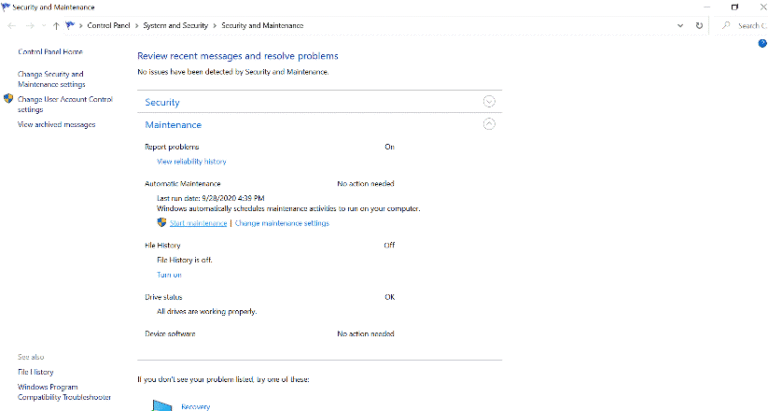Click Change maintenance settings link
Screen dimensions: 768x411
[281, 223]
